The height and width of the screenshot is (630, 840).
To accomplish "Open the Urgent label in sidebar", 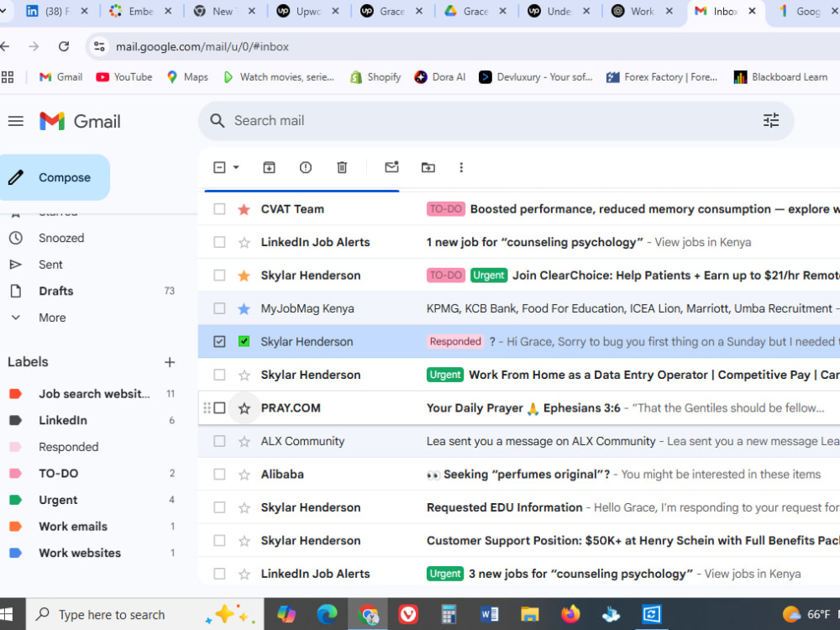I will (x=58, y=500).
